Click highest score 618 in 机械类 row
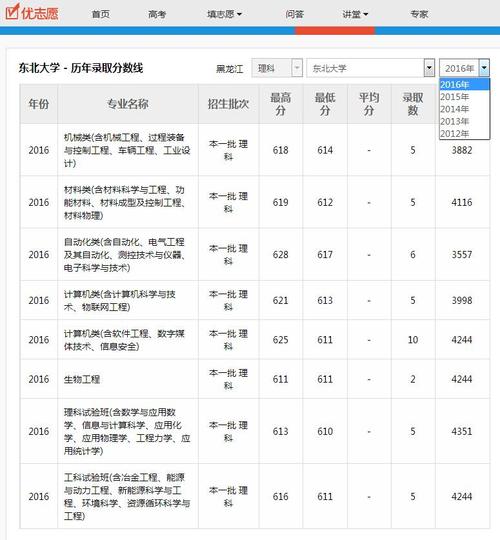The width and height of the screenshot is (500, 540). click(281, 150)
